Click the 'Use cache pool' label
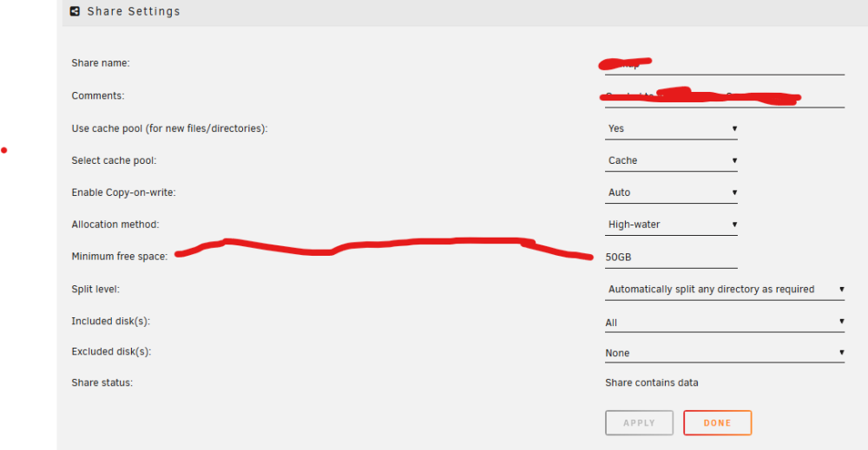This screenshot has width=868, height=450. [169, 129]
